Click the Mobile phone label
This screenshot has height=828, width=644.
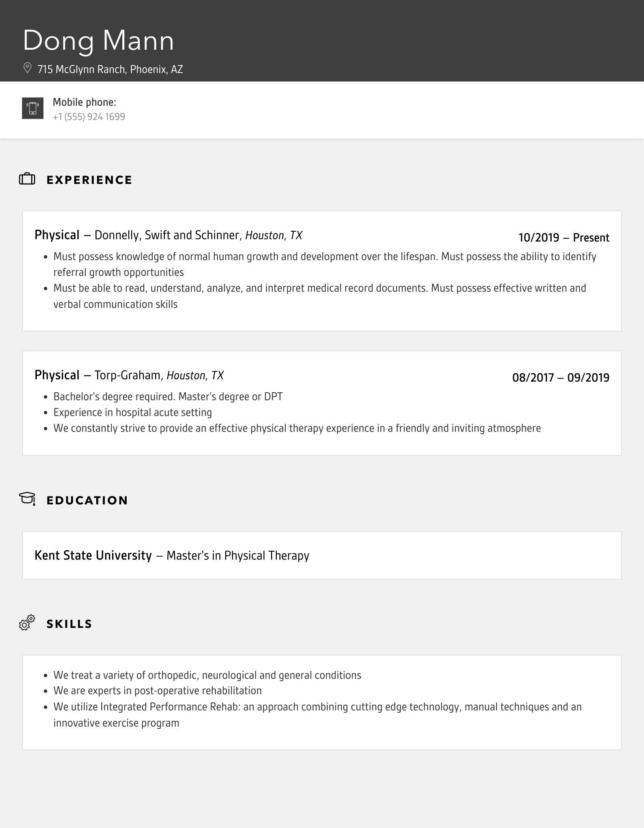(x=84, y=102)
